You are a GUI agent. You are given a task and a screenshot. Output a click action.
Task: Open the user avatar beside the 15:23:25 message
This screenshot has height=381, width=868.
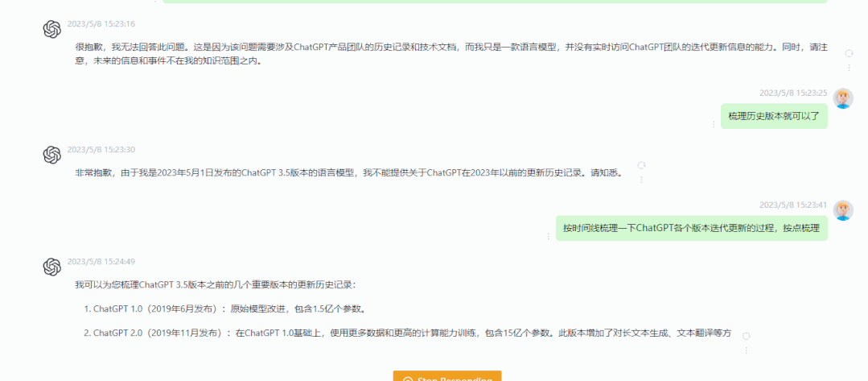842,98
